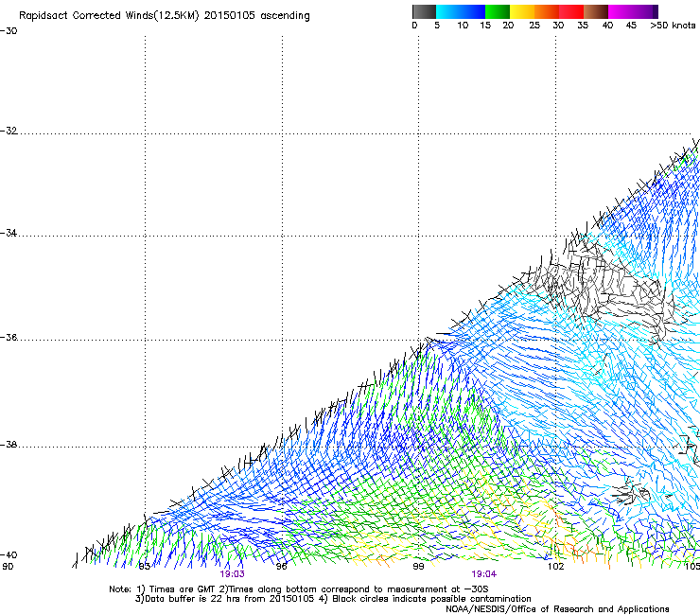Click the latitude label -32
This screenshot has width=700, height=615.
pyautogui.click(x=9, y=131)
